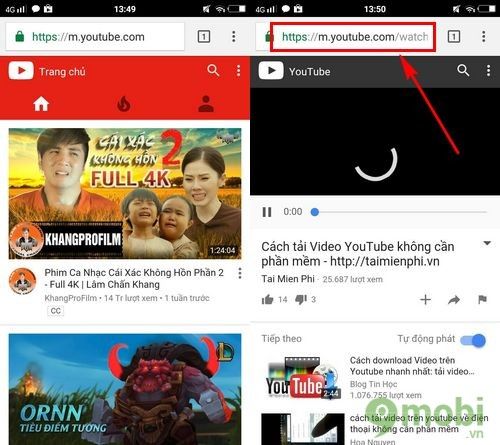Expand the video description arrow
This screenshot has height=445, width=500.
pyautogui.click(x=487, y=243)
